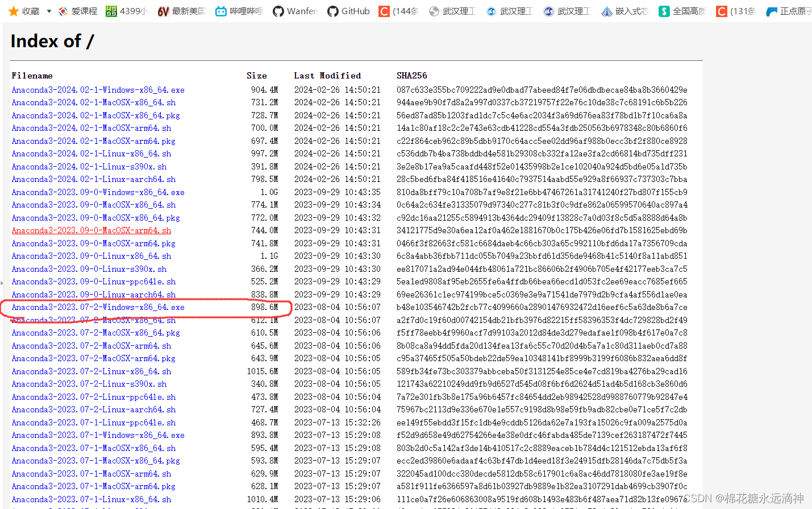Viewport: 812px width, 509px height.
Task: Download Anaconda3-2024.02-1-MacOSX-arm64.pkg
Action: (93, 141)
